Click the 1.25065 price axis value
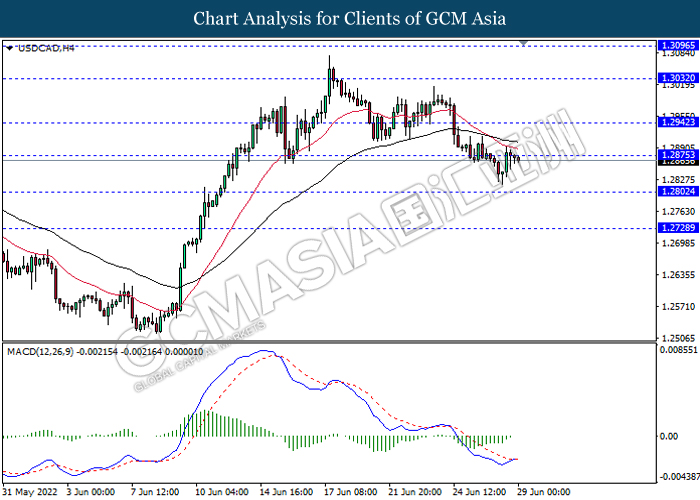The width and height of the screenshot is (700, 500). pyautogui.click(x=679, y=338)
